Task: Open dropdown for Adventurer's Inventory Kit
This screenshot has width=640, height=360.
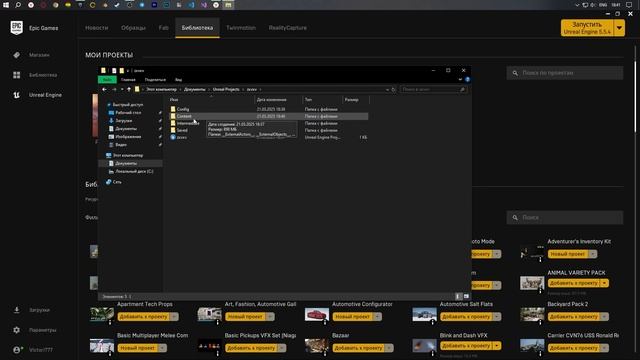Action: click(593, 254)
